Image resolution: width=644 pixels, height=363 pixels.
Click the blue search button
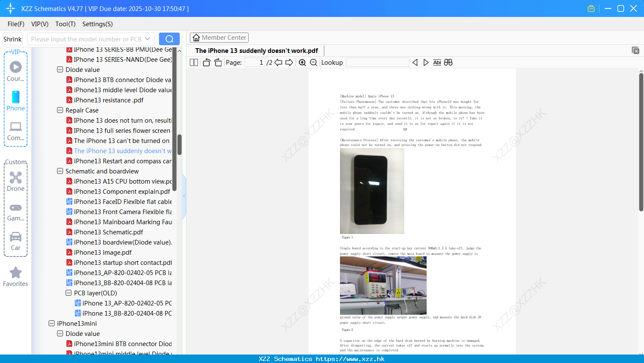click(169, 39)
